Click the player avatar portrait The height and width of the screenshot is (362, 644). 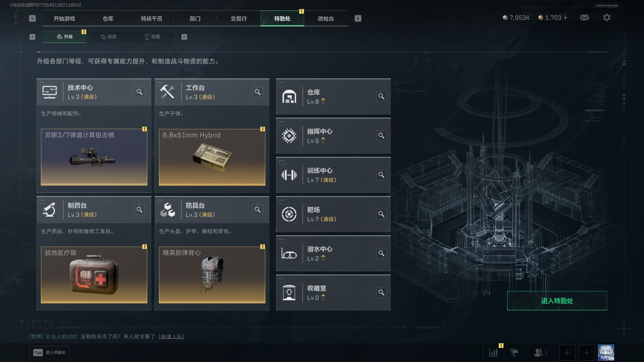[606, 353]
